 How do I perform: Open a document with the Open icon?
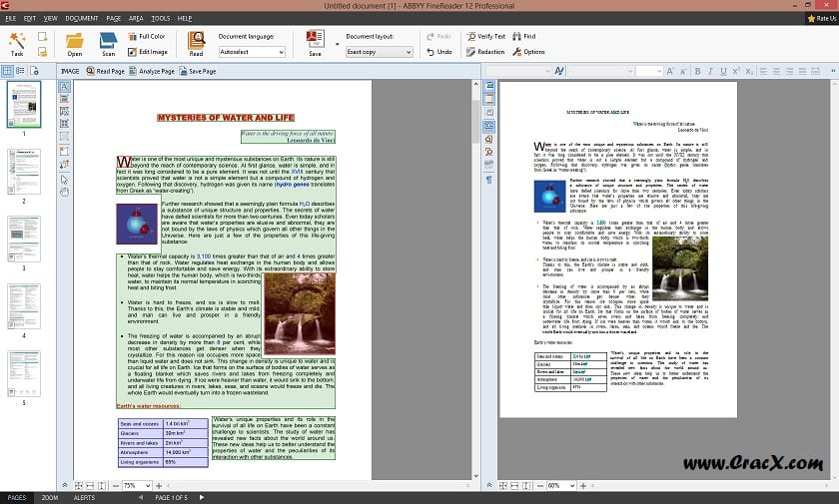click(74, 43)
